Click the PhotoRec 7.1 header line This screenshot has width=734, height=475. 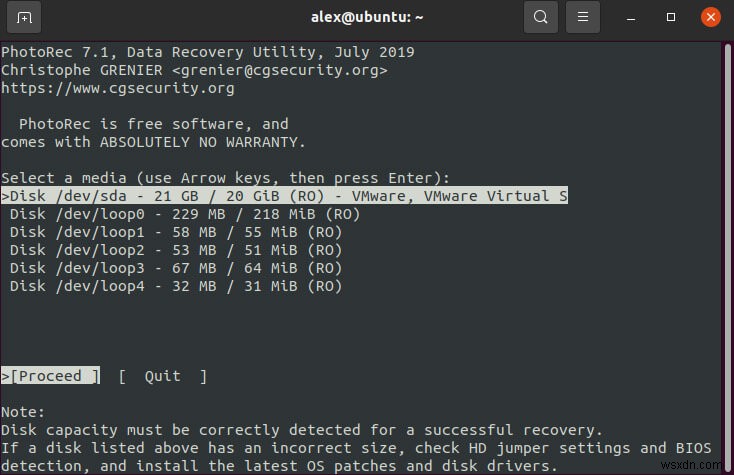(x=208, y=52)
